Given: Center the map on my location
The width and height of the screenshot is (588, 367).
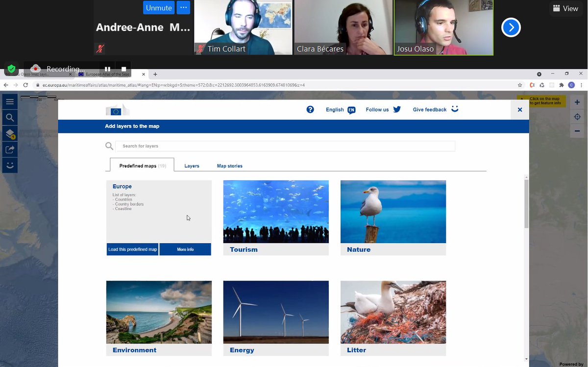Looking at the screenshot, I should tap(577, 117).
